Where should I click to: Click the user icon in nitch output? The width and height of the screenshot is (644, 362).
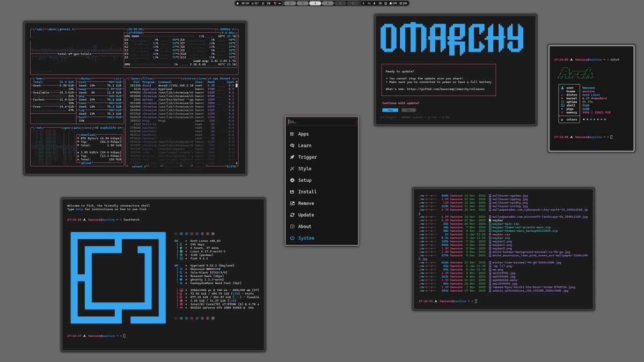tap(562, 88)
